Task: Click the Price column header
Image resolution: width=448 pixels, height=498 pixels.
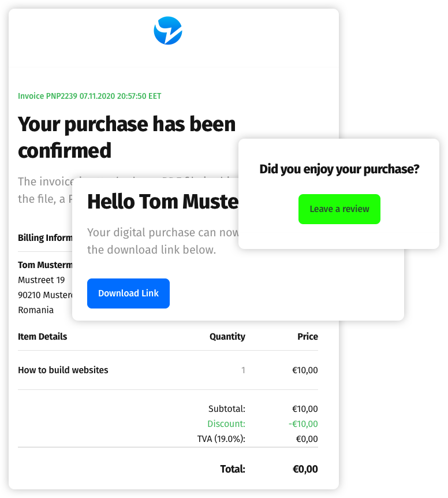Action: pyautogui.click(x=308, y=336)
